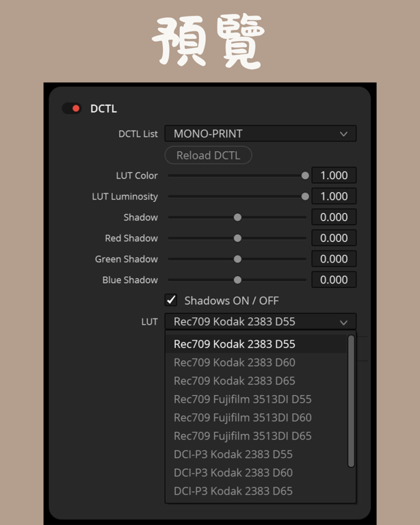Click the Blue Shadow label

(x=130, y=280)
